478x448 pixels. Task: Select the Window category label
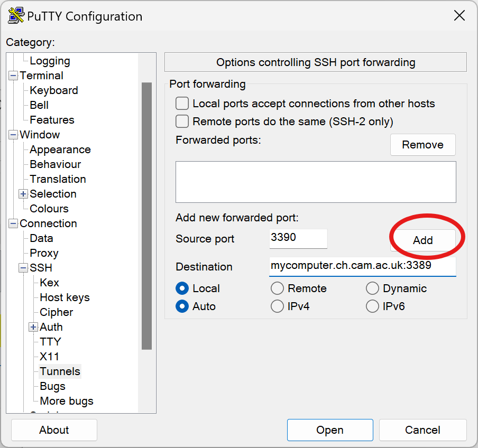click(x=40, y=135)
